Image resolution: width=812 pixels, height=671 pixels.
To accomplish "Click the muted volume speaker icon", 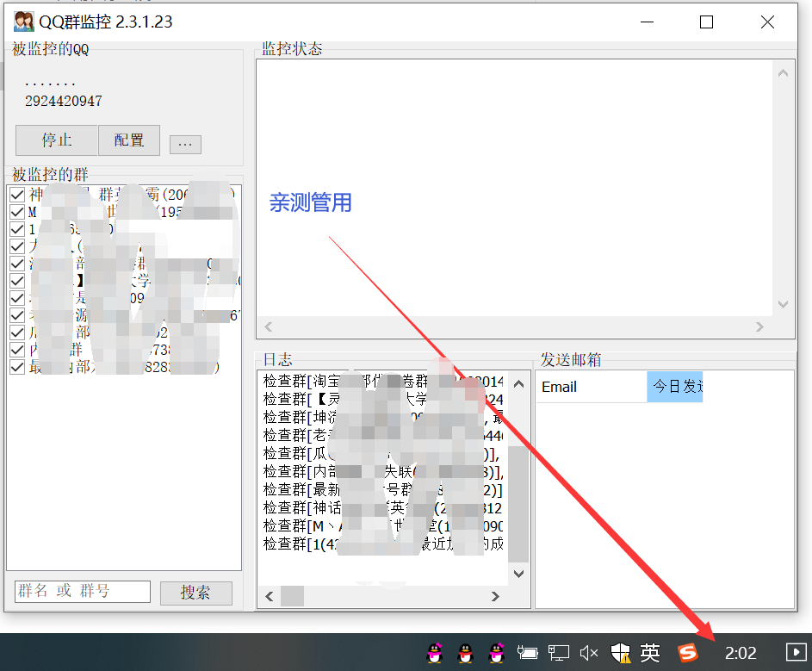I will click(589, 654).
